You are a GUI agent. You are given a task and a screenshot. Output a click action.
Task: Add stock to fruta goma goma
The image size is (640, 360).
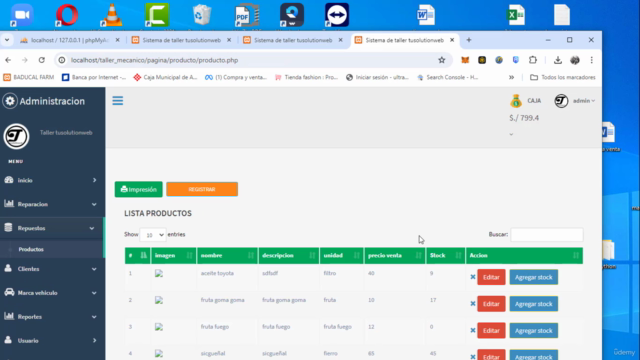(533, 304)
